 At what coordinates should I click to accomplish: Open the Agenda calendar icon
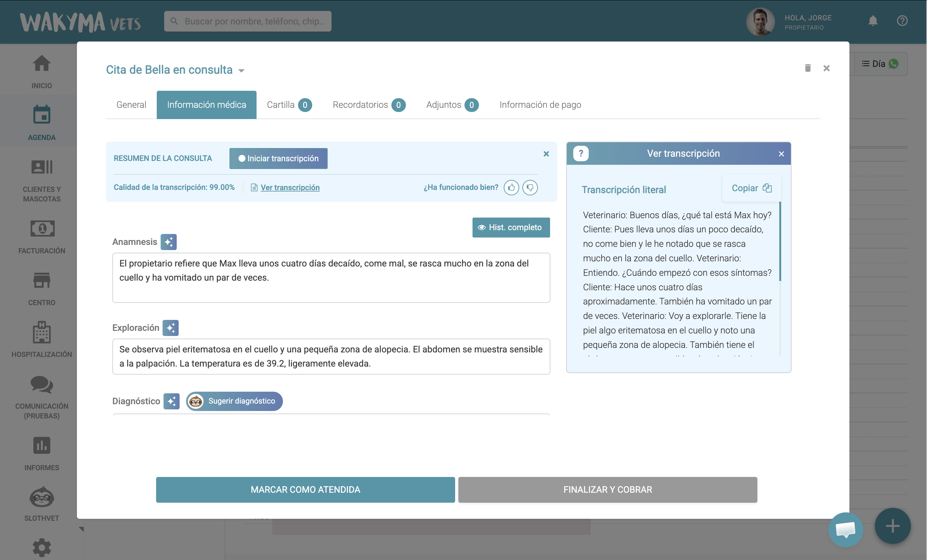(x=42, y=114)
